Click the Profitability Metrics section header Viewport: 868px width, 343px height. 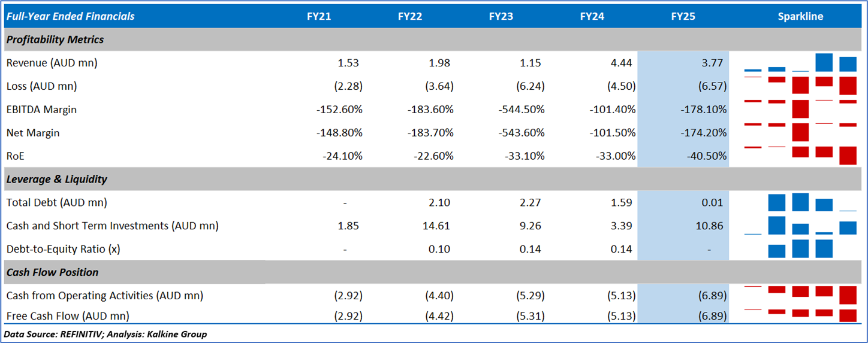click(x=55, y=40)
